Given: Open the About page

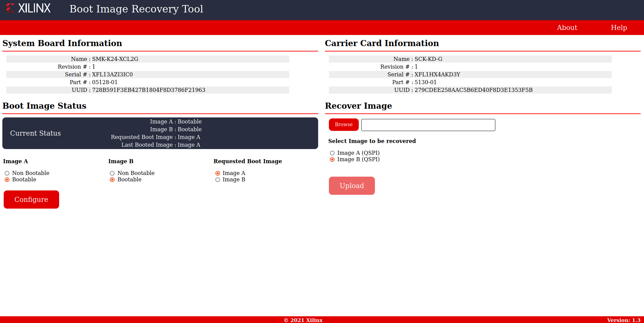Looking at the screenshot, I should pos(567,28).
